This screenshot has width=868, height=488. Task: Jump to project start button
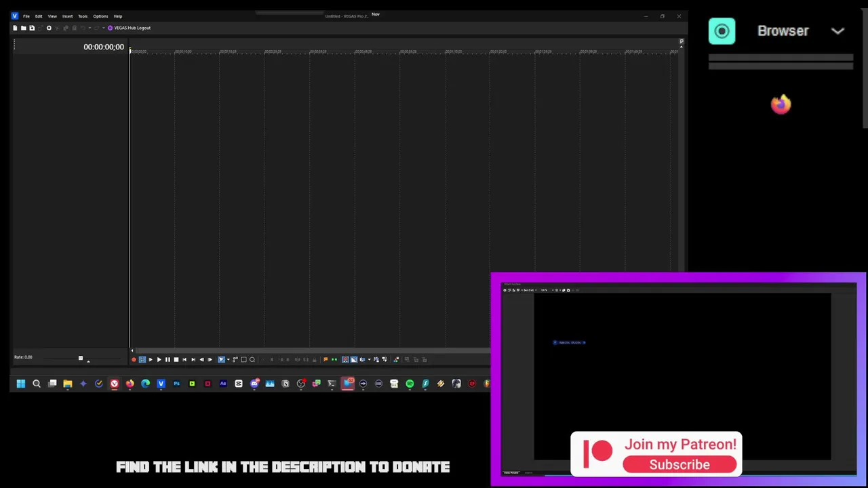click(x=184, y=359)
